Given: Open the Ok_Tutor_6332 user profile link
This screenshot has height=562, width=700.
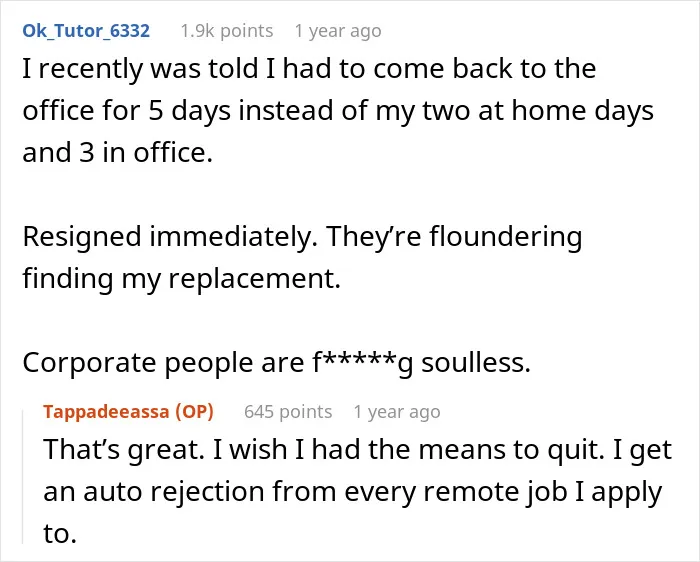Looking at the screenshot, I should click(86, 31).
